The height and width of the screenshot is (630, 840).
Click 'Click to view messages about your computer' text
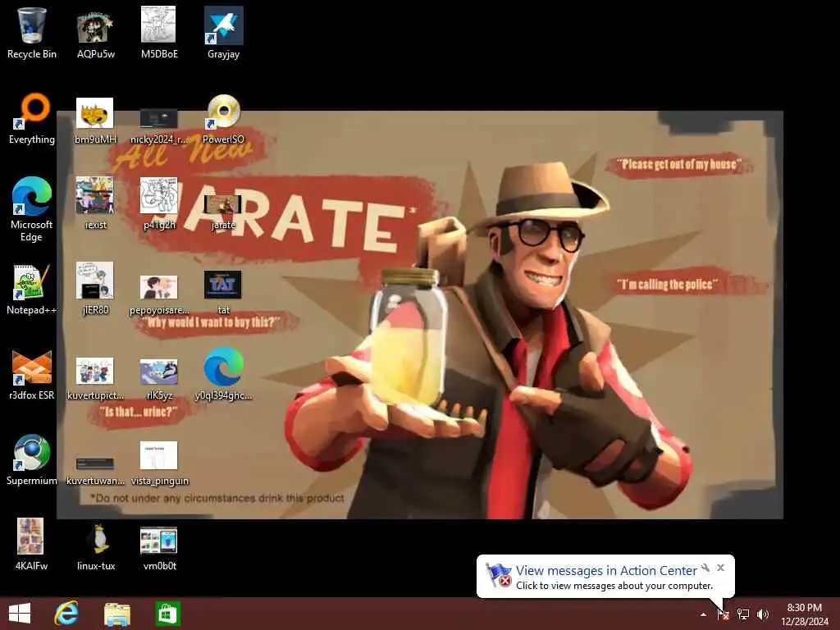614,586
